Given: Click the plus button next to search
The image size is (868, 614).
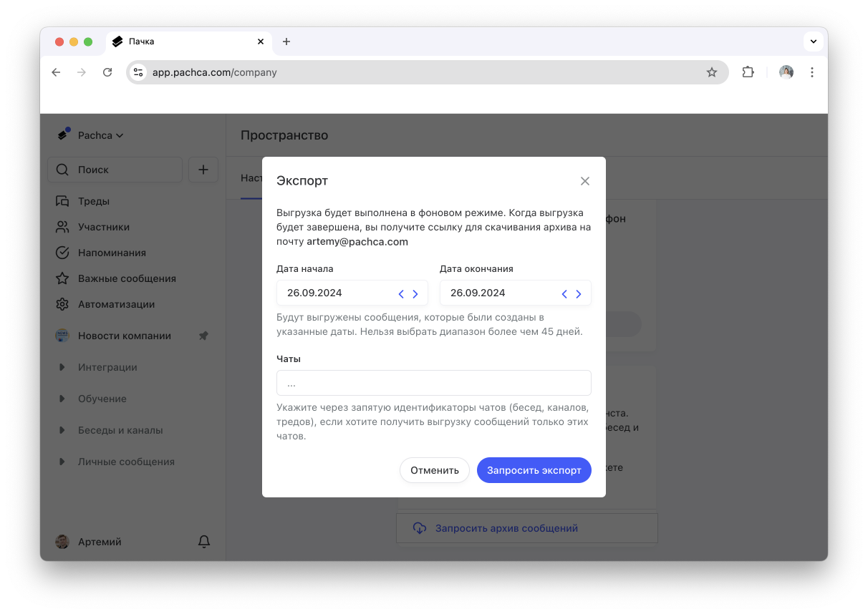Looking at the screenshot, I should 203,170.
